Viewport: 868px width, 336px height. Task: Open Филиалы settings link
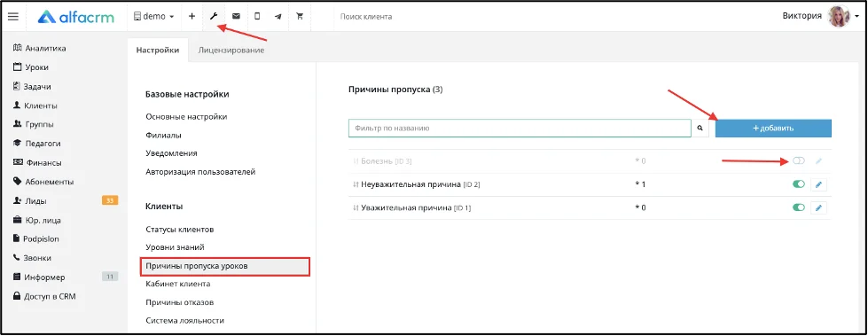click(163, 135)
